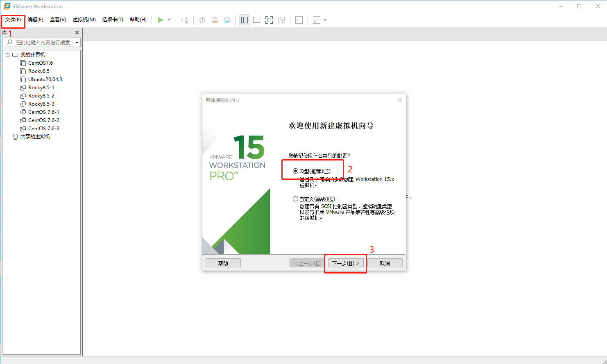The image size is (607, 364).
Task: Click the 新建虚拟机向导 dialog title text
Action: [x=223, y=100]
